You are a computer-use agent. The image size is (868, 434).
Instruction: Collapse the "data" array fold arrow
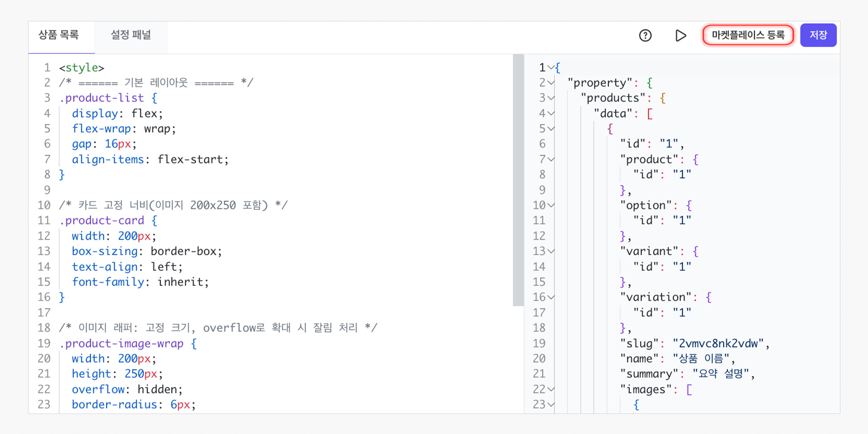(551, 113)
